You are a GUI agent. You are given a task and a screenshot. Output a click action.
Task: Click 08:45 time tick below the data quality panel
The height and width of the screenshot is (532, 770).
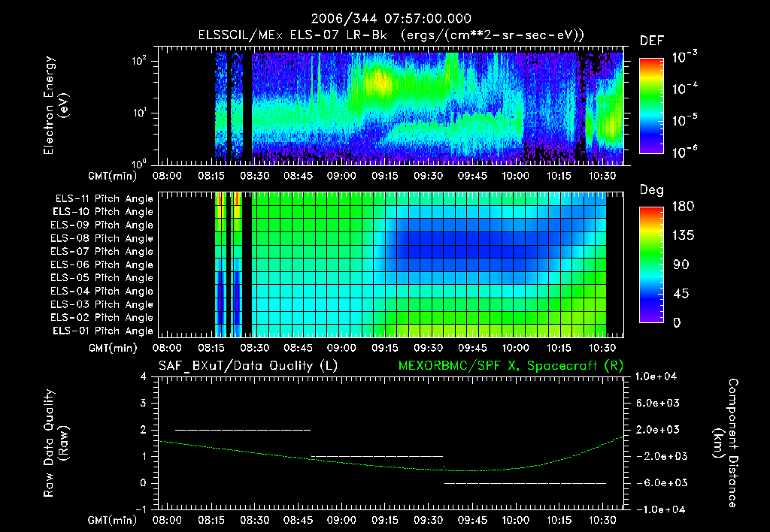[x=298, y=520]
